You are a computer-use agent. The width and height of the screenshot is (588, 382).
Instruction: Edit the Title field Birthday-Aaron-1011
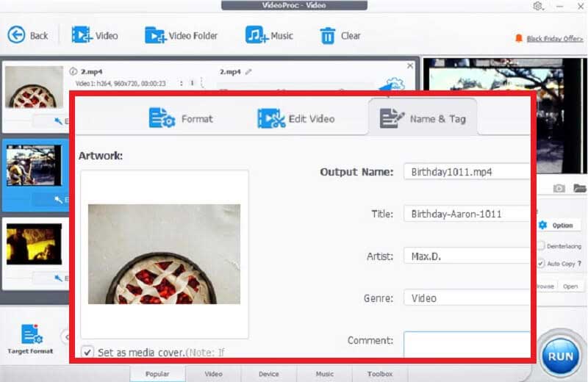(467, 214)
